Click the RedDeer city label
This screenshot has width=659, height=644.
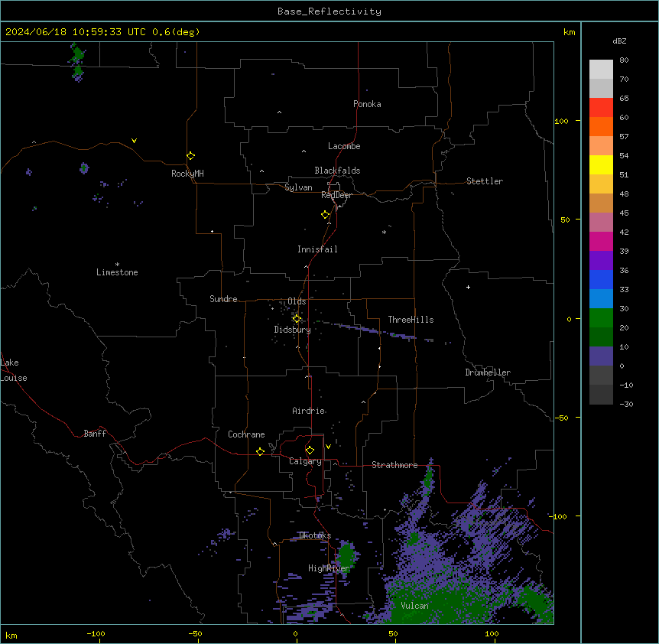(x=336, y=195)
